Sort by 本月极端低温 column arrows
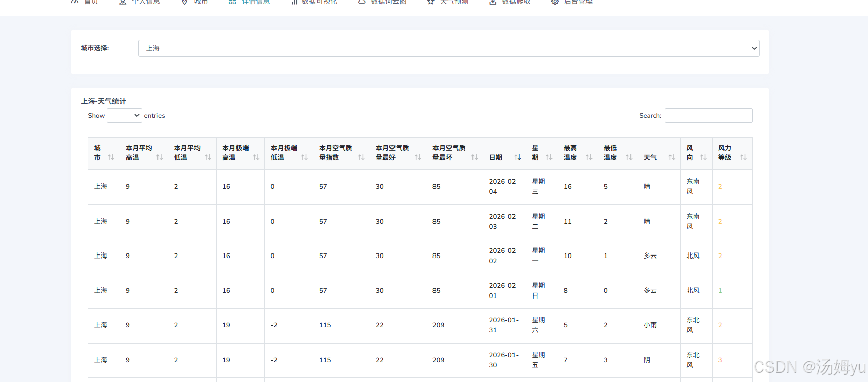The height and width of the screenshot is (382, 868). (304, 157)
